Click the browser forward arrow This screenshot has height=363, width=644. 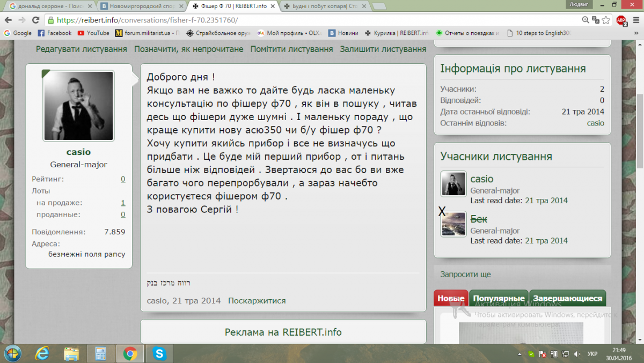[x=23, y=20]
